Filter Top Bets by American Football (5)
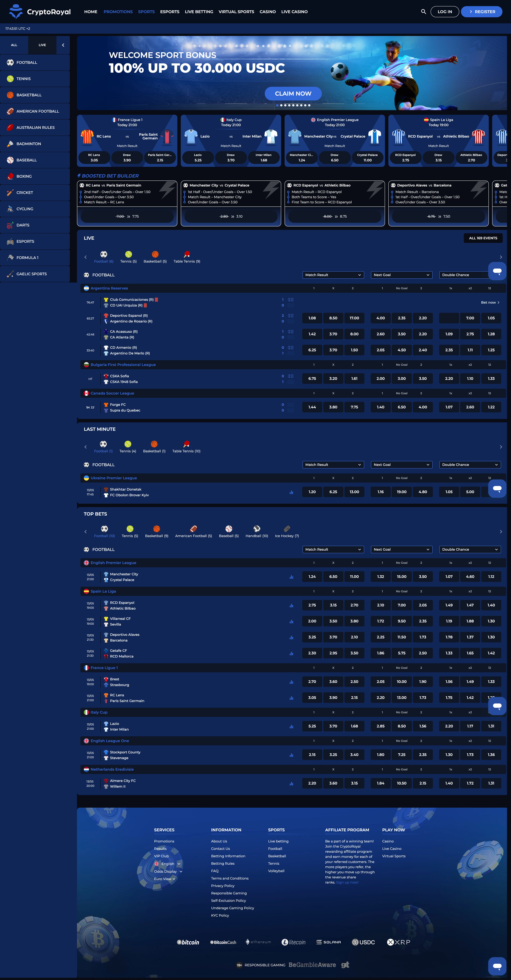The image size is (511, 980). tap(193, 532)
